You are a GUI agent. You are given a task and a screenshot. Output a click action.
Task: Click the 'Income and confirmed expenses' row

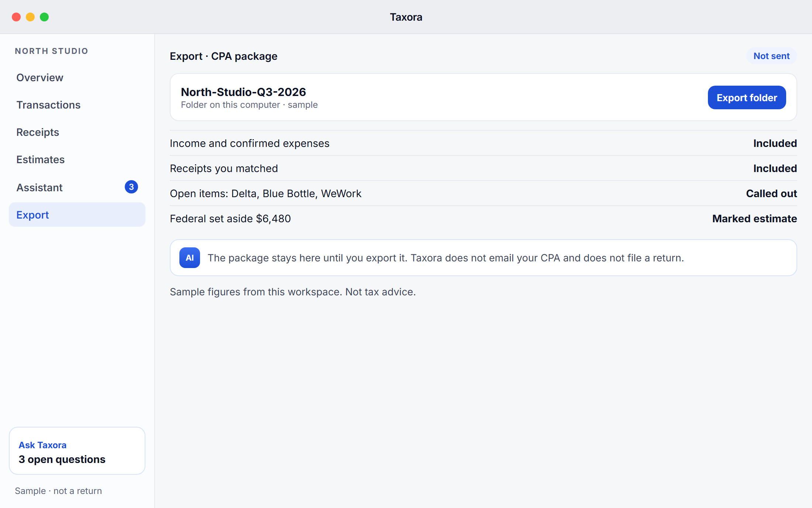484,143
